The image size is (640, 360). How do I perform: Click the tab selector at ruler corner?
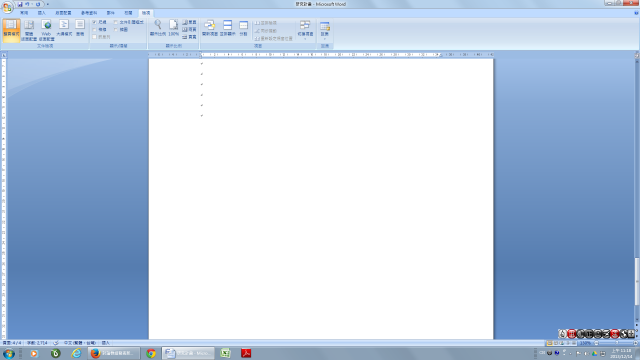(x=4, y=55)
